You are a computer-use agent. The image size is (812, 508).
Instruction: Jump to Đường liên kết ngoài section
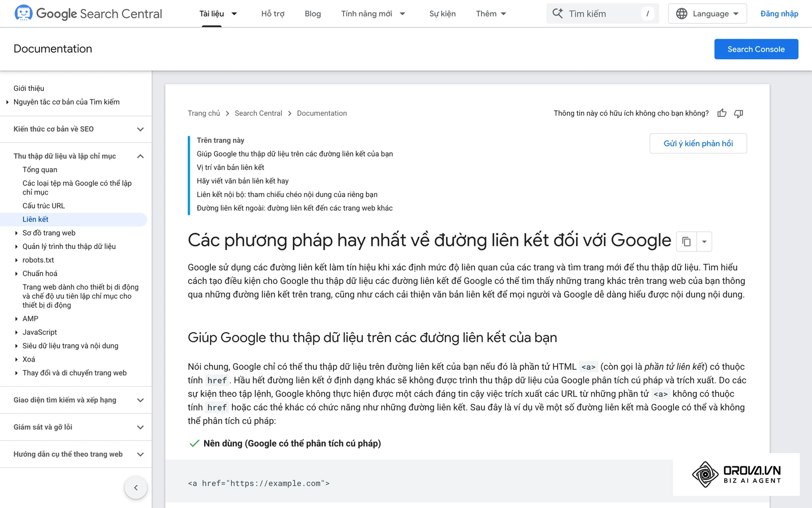pyautogui.click(x=295, y=208)
